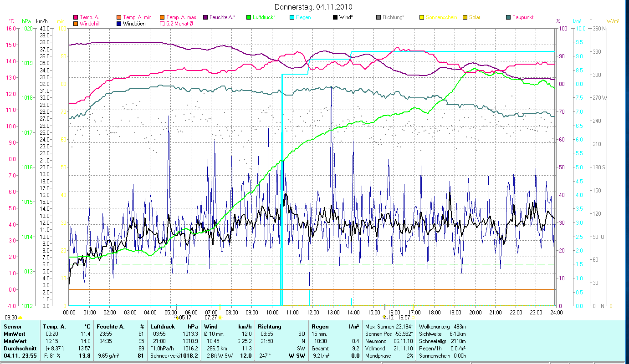Image resolution: width=629 pixels, height=364 pixels.
Task: Click the black Wind legend square
Action: [335, 17]
